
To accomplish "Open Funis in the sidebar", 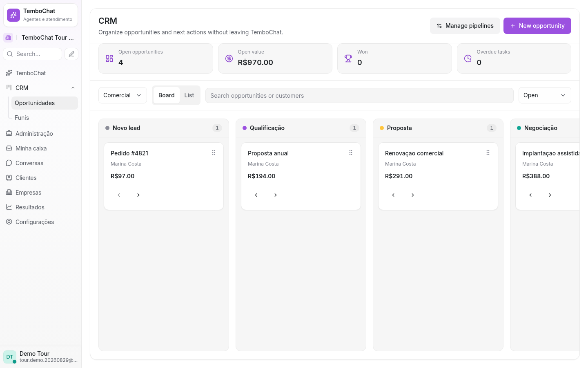I will tap(45, 118).
